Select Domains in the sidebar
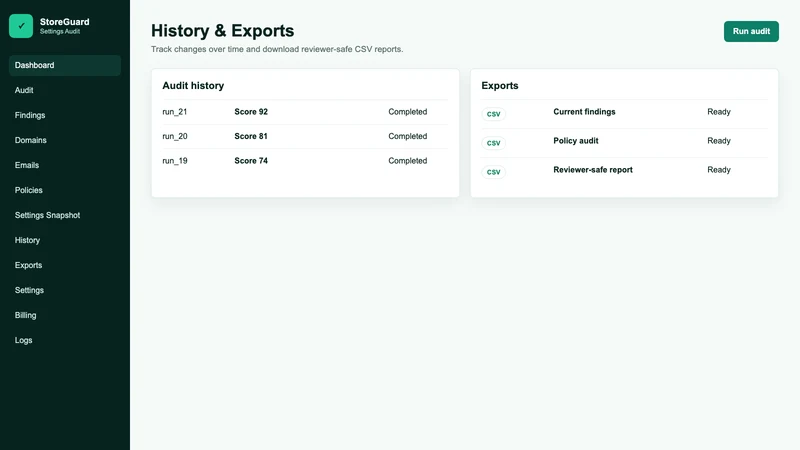Image resolution: width=800 pixels, height=450 pixels. (65, 140)
